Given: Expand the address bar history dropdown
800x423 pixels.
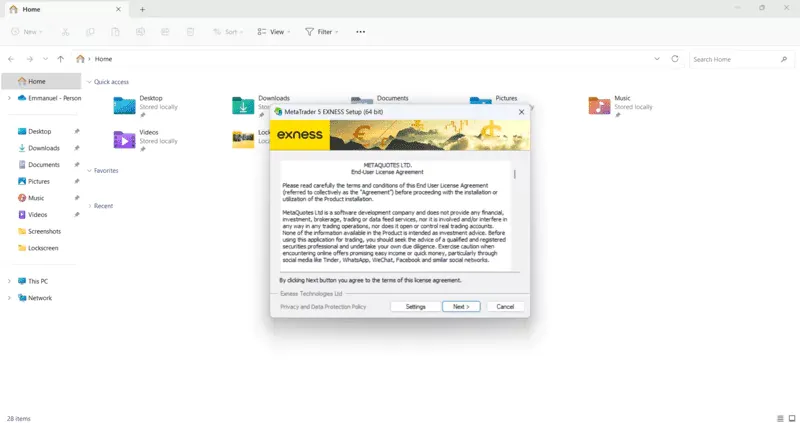Looking at the screenshot, I should point(657,59).
